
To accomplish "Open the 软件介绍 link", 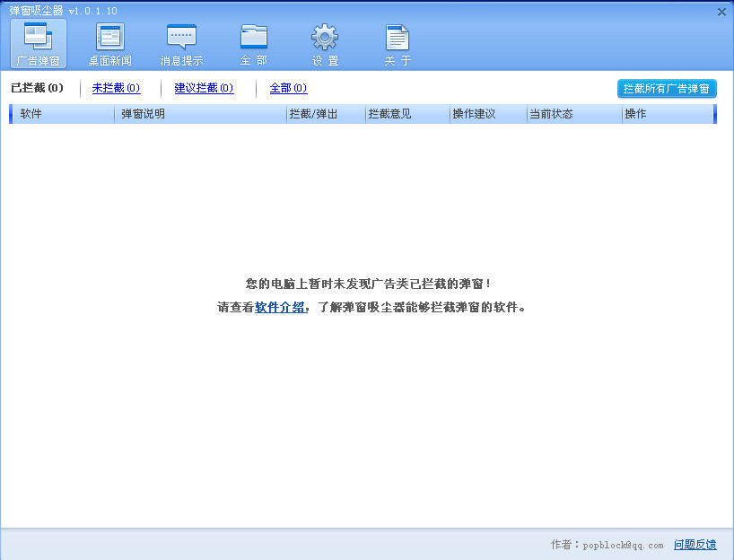I will click(279, 308).
